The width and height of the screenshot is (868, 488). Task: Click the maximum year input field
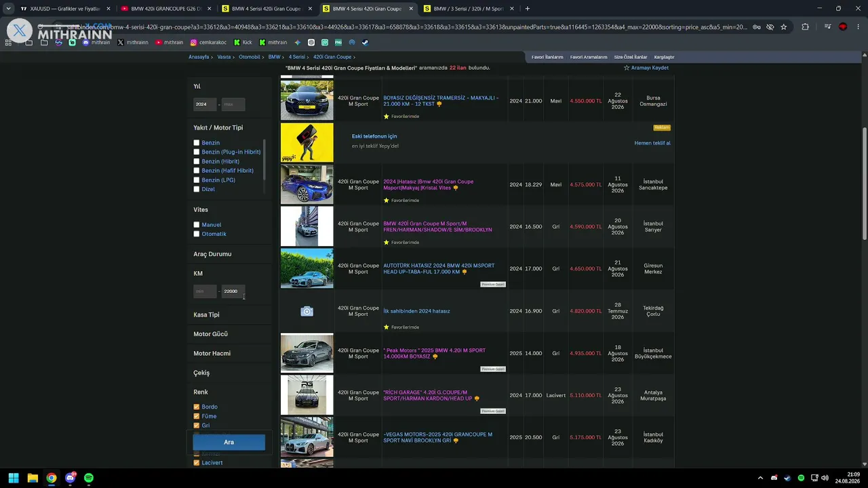pos(233,104)
